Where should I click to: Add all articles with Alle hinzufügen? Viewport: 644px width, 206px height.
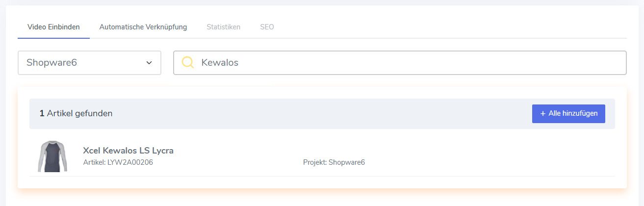(568, 113)
